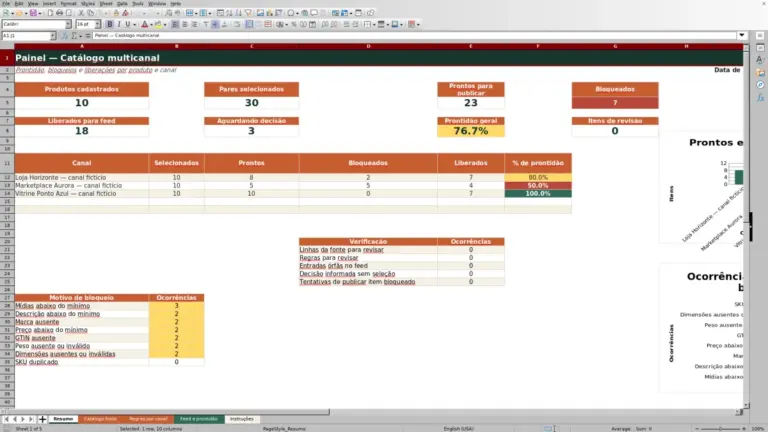The height and width of the screenshot is (432, 768).
Task: Click the Merge and center cells icon
Action: click(x=249, y=24)
